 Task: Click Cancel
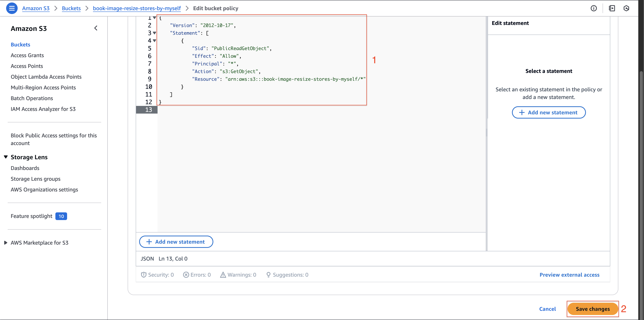point(547,309)
